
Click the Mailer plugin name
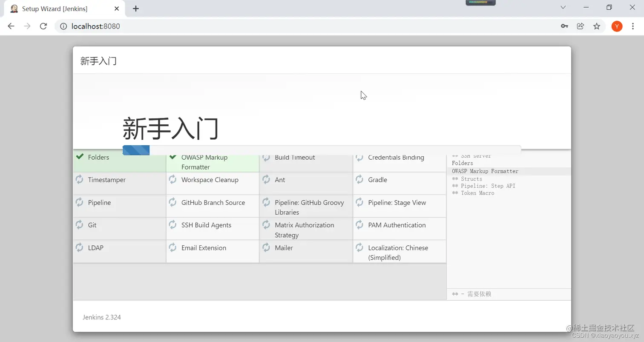[284, 247]
